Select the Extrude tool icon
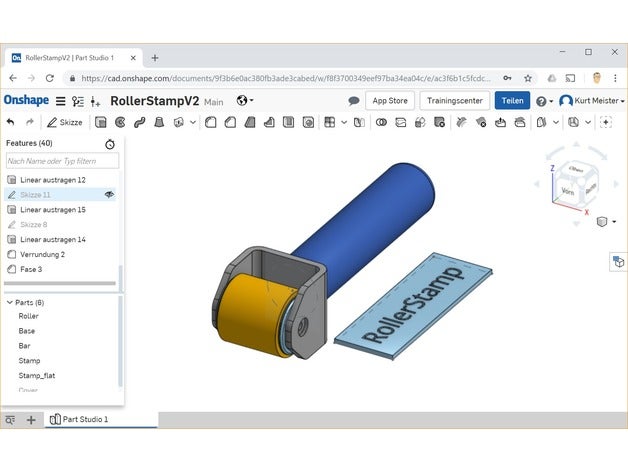The height and width of the screenshot is (472, 628). (101, 122)
